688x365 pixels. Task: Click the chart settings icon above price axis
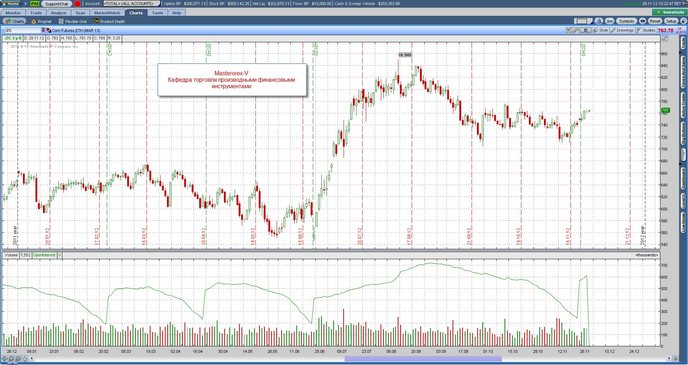(665, 39)
